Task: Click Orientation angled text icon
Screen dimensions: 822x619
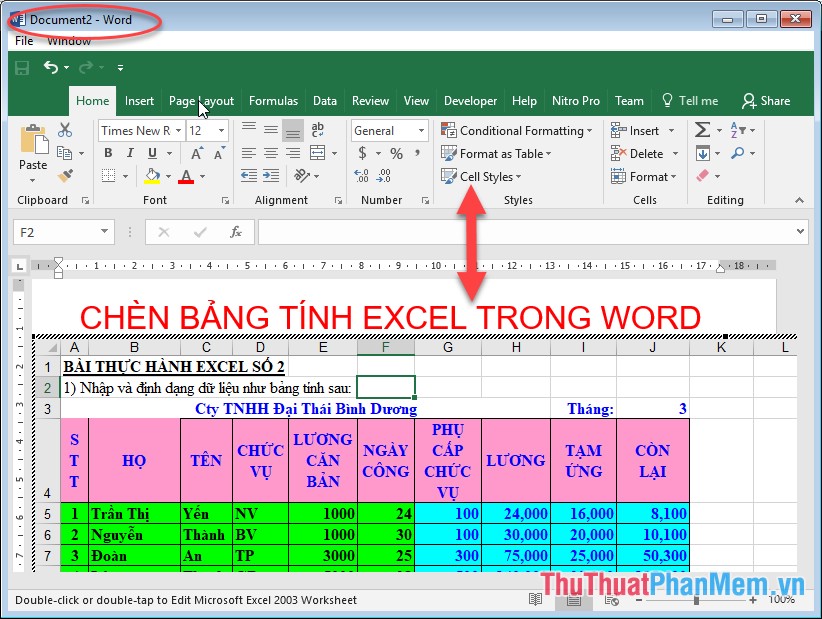Action: point(302,176)
